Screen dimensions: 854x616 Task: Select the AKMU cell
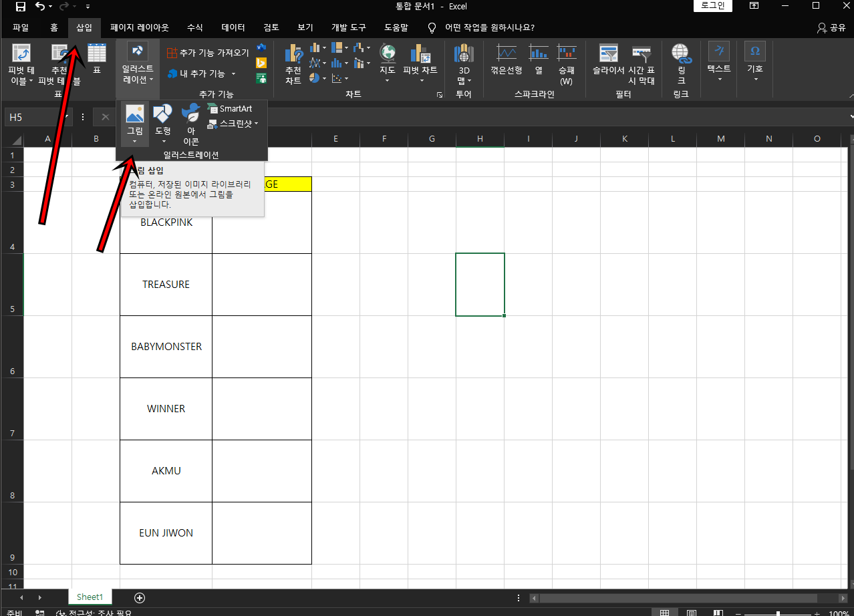(166, 471)
